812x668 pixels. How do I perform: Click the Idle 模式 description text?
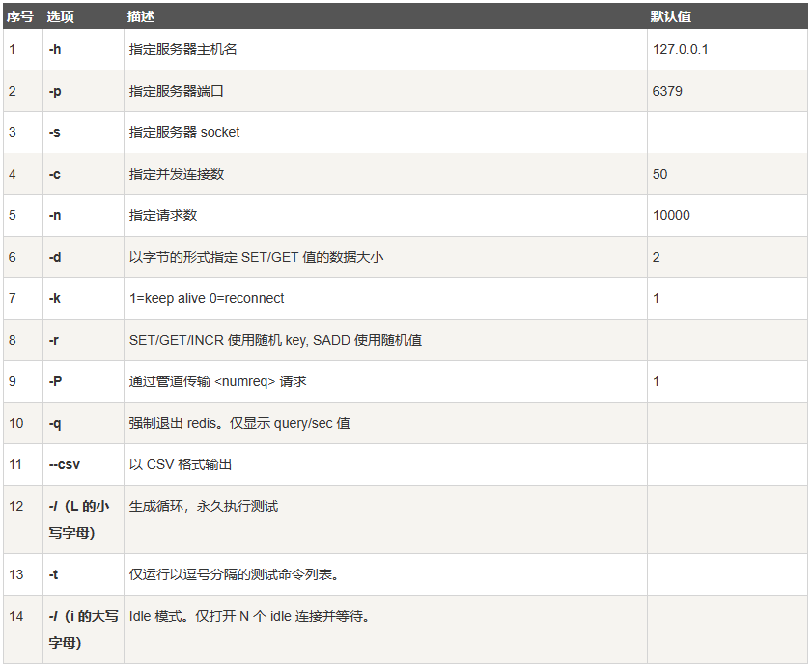pyautogui.click(x=249, y=616)
